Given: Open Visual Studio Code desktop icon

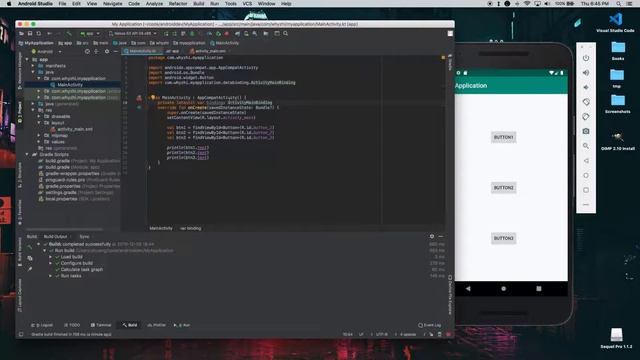Looking at the screenshot, I should pos(615,23).
